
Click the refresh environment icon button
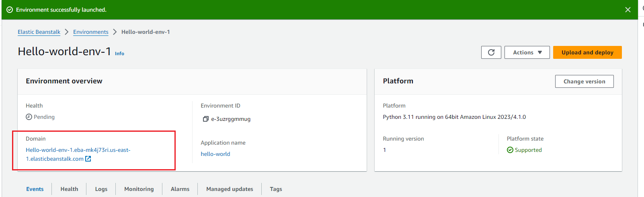(x=491, y=52)
